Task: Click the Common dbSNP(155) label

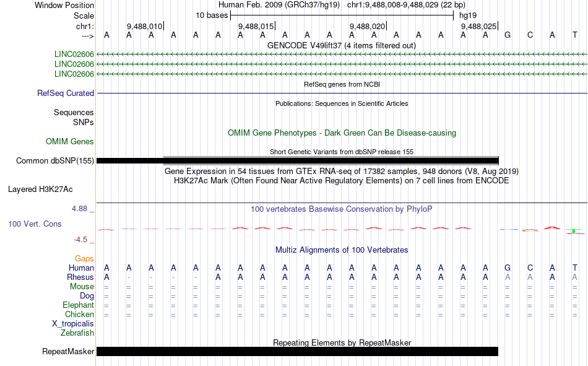Action: (x=54, y=160)
